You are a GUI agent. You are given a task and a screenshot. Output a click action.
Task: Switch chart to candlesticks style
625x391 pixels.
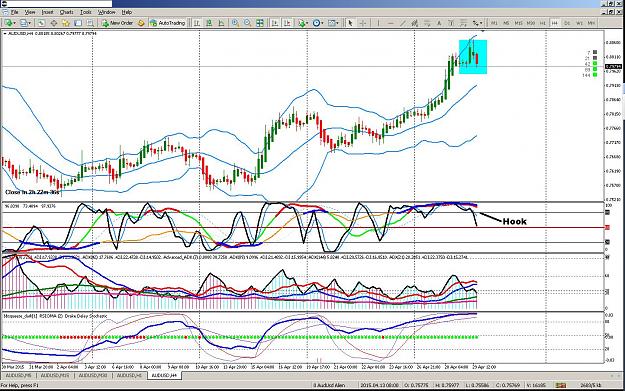209,23
